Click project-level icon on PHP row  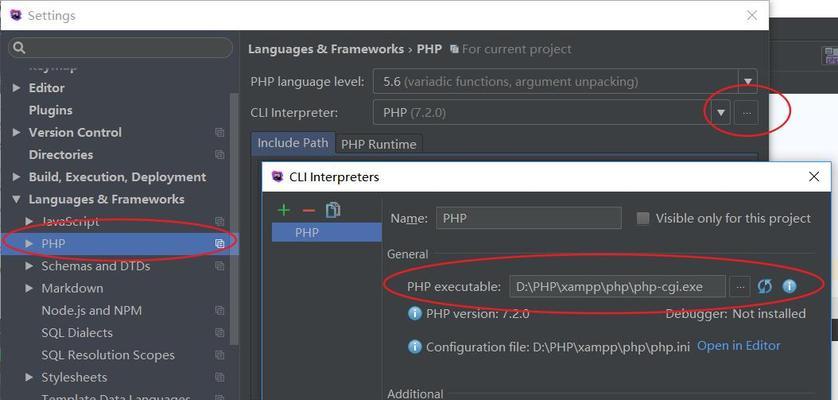(x=220, y=244)
